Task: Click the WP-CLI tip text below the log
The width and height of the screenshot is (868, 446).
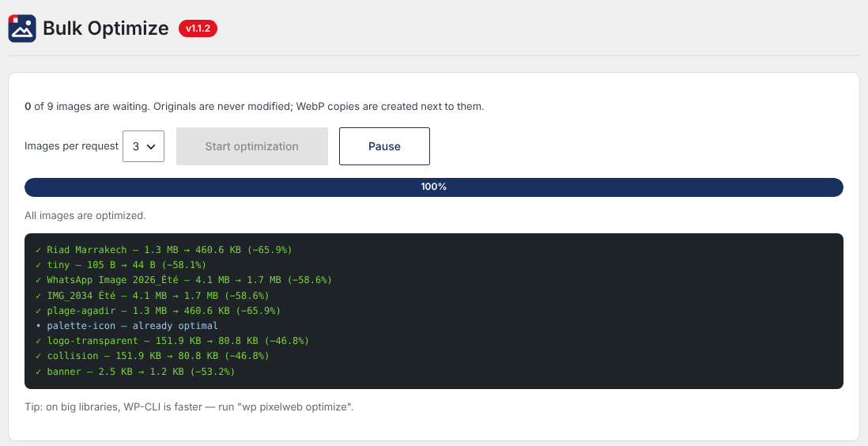Action: (x=189, y=407)
